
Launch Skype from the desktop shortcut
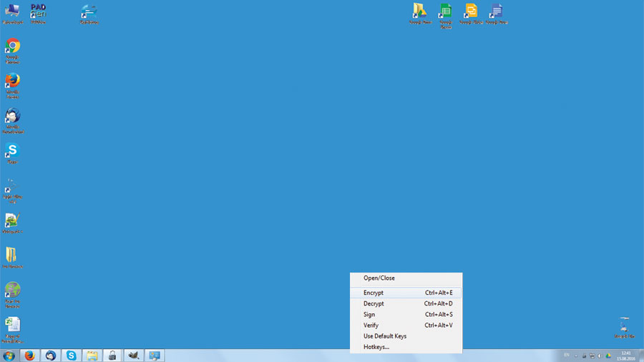[12, 153]
